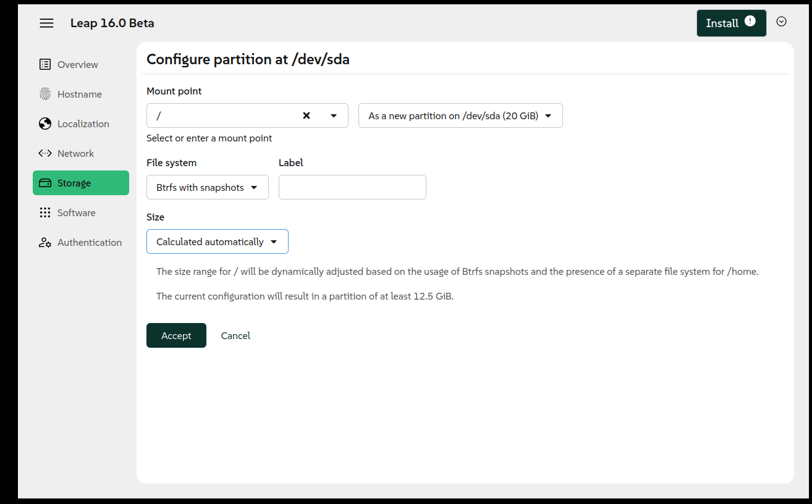Open the mount point dropdown arrow
The image size is (812, 504).
(334, 115)
